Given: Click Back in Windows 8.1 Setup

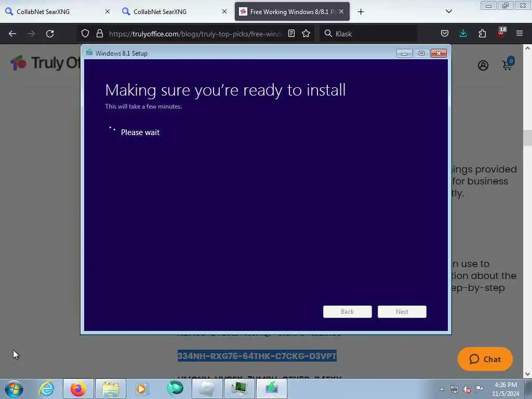Looking at the screenshot, I should (348, 312).
